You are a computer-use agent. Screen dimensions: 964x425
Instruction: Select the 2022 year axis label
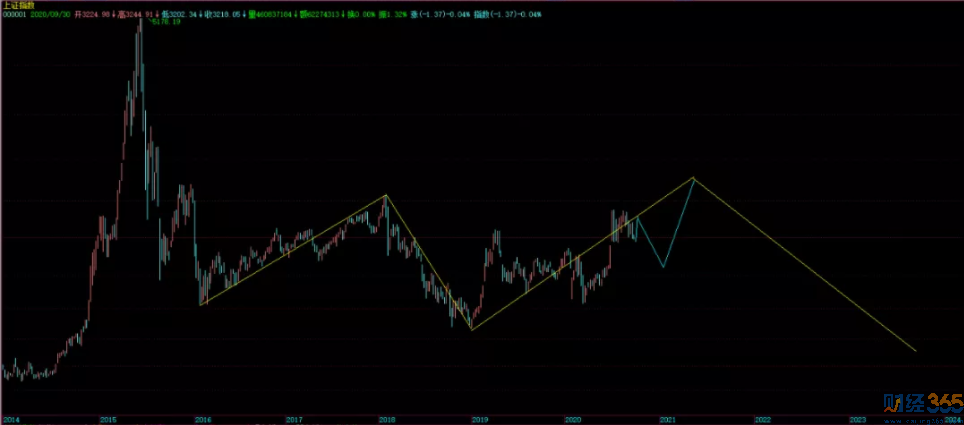click(762, 418)
